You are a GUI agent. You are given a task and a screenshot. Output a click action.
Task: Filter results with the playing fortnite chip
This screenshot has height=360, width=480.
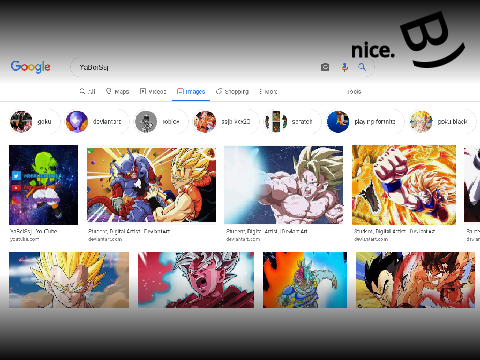(365, 122)
